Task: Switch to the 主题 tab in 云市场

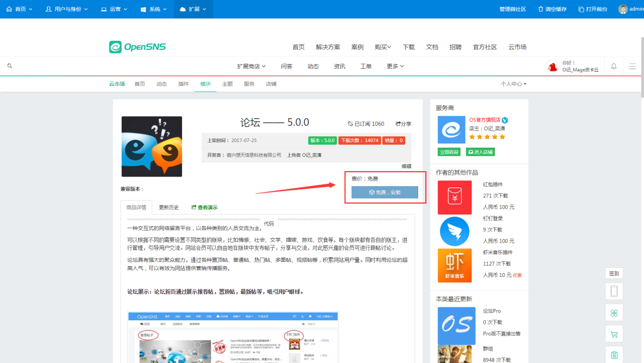Action: 227,84
